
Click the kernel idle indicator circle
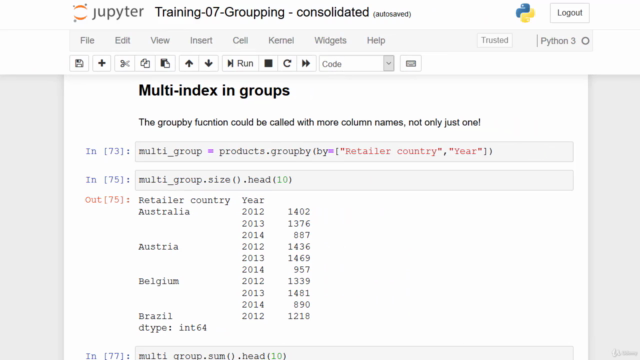pos(585,41)
